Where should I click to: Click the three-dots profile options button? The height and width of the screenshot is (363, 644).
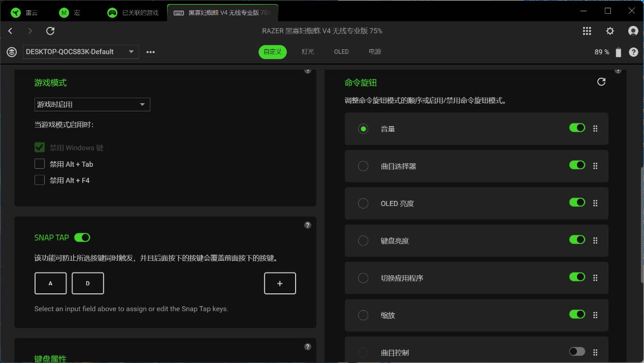click(x=150, y=52)
